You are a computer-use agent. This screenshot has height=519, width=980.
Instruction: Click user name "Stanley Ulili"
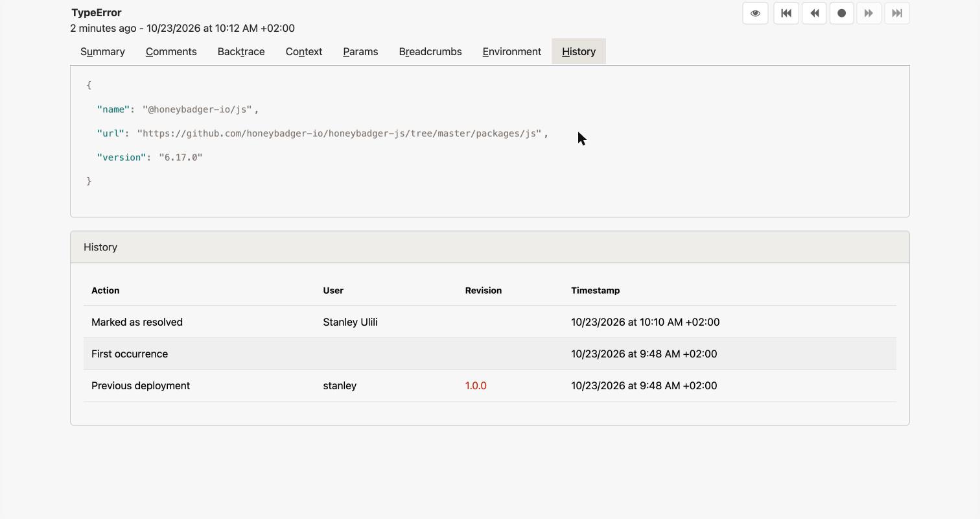click(x=350, y=322)
